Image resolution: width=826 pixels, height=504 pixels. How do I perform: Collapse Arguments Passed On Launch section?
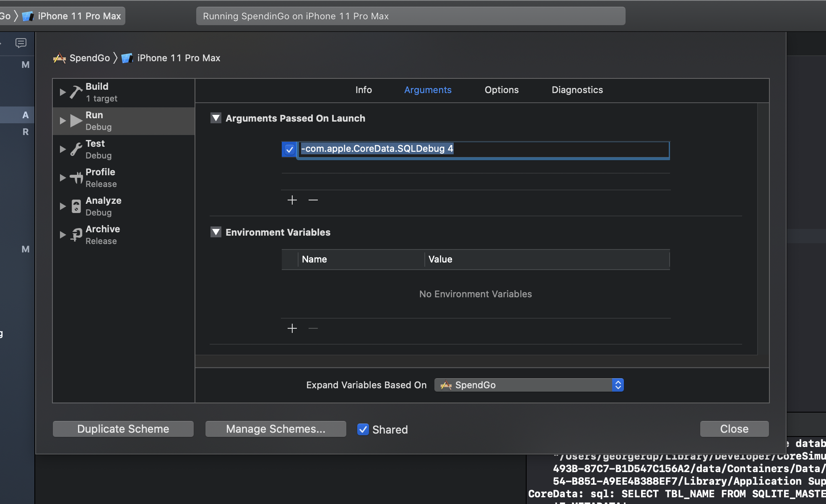[x=216, y=118]
